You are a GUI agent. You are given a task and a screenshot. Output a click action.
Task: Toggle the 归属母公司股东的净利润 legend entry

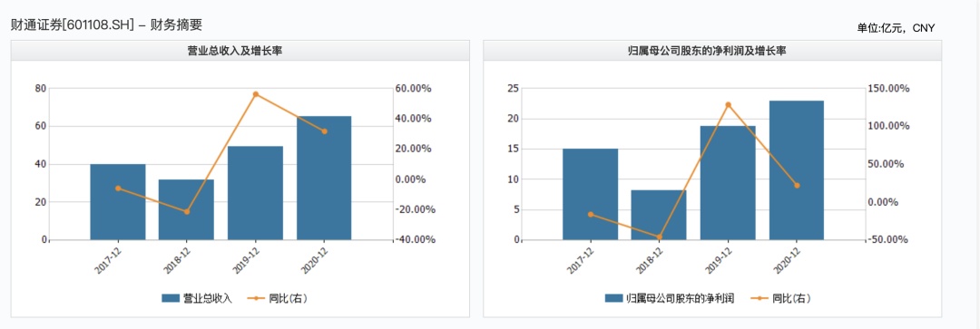click(670, 298)
